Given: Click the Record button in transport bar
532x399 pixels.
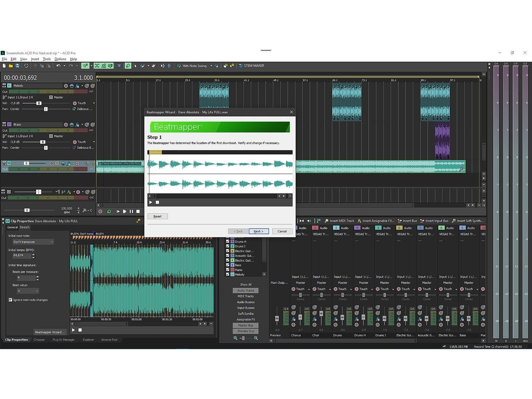Looking at the screenshot, I should pos(100,212).
